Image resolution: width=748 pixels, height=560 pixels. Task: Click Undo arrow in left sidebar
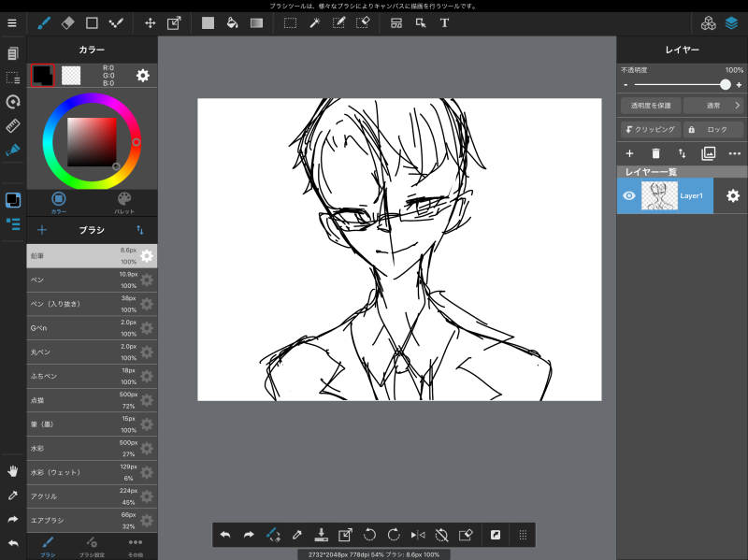pos(13,543)
